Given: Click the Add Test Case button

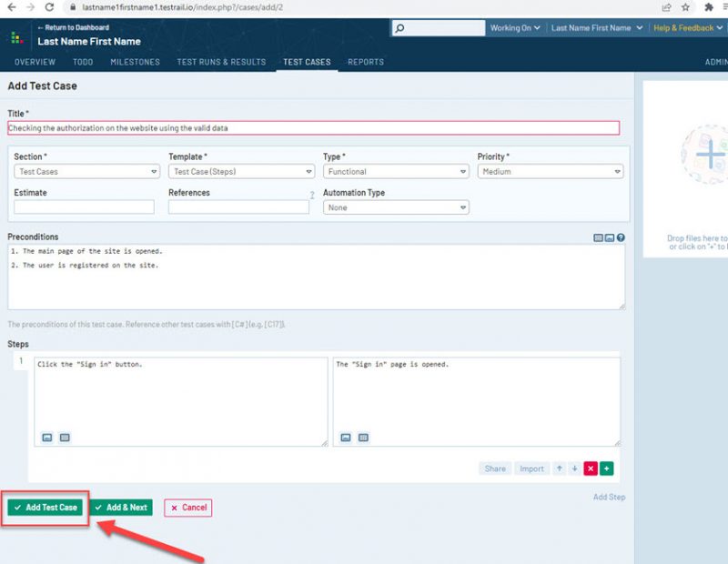Looking at the screenshot, I should point(45,508).
